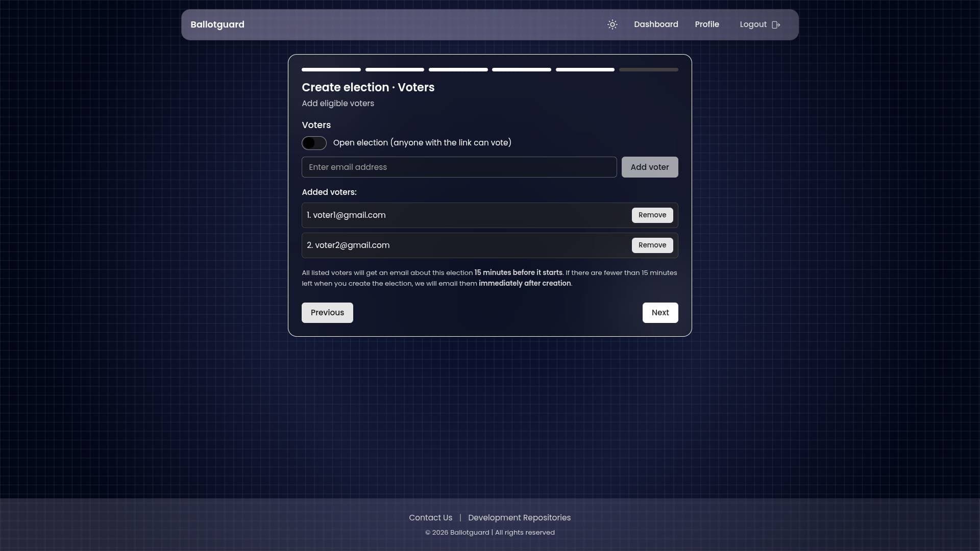This screenshot has width=980, height=551.
Task: Click the first progress bar segment
Action: pos(331,69)
